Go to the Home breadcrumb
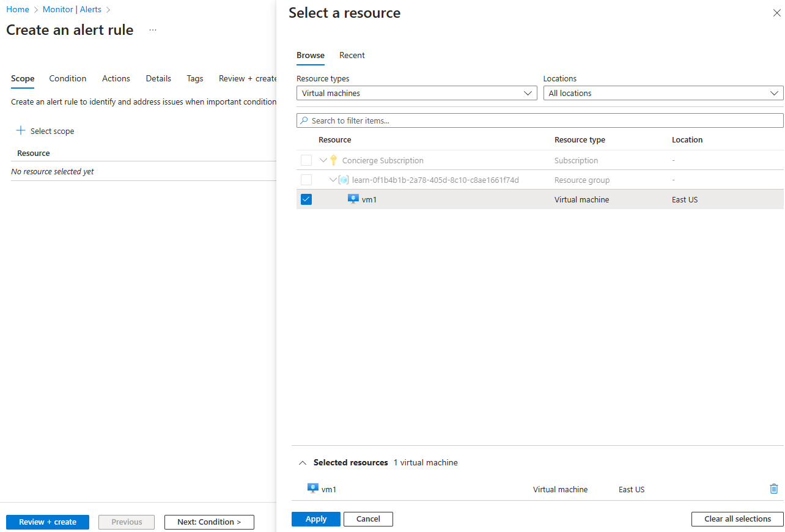 tap(18, 9)
